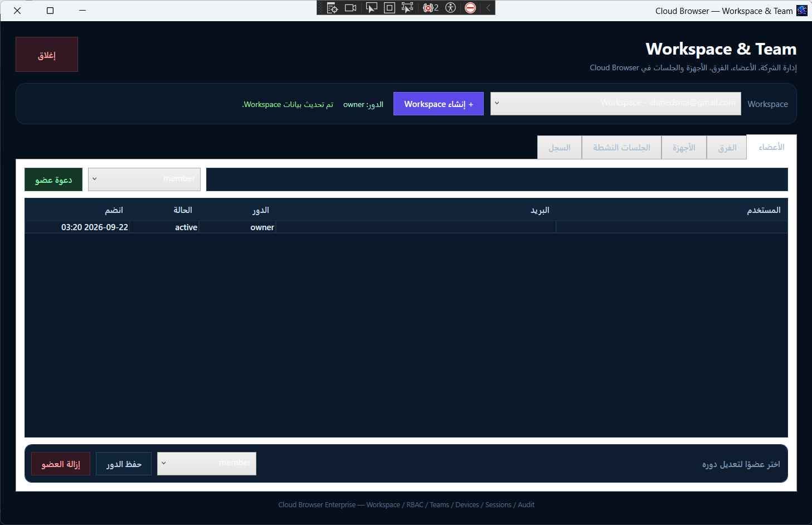Click the Arabic subtitle under the heading
Screen dimensions: 812x525
click(693, 67)
